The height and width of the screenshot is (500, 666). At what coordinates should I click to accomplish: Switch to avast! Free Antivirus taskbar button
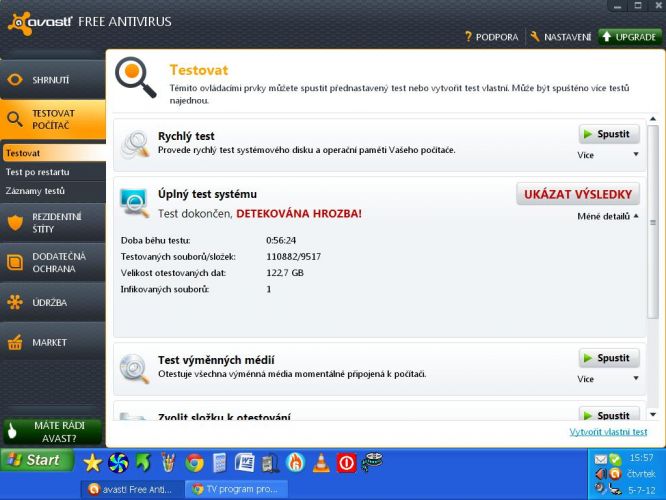(132, 489)
